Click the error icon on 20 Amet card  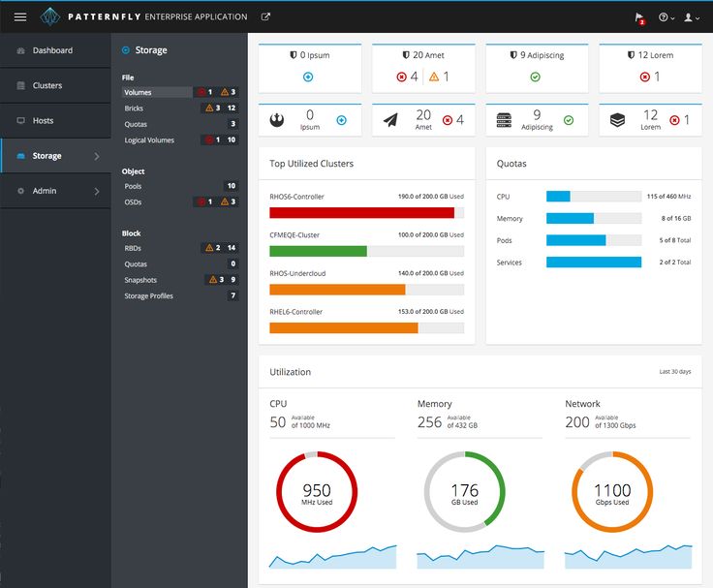tap(401, 77)
